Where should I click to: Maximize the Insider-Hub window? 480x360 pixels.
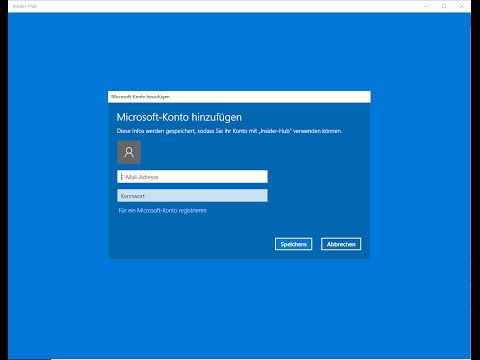[444, 6]
